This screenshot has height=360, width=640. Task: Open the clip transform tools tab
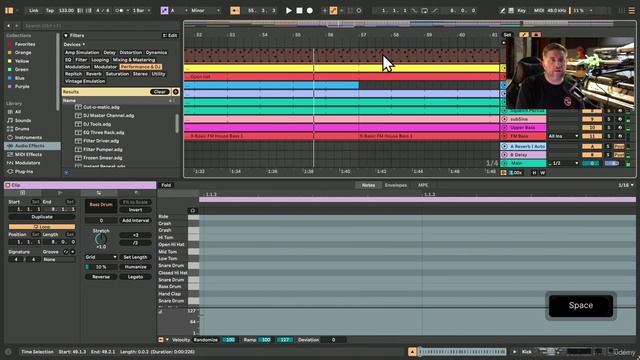(136, 193)
